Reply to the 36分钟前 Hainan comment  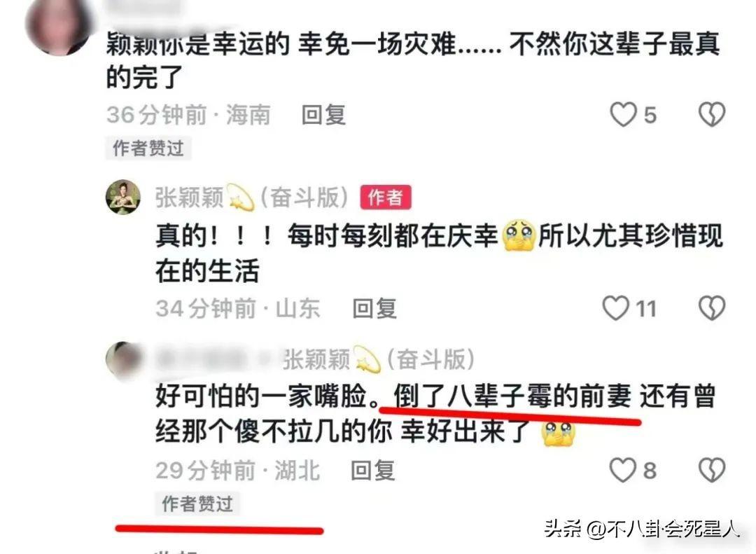323,115
